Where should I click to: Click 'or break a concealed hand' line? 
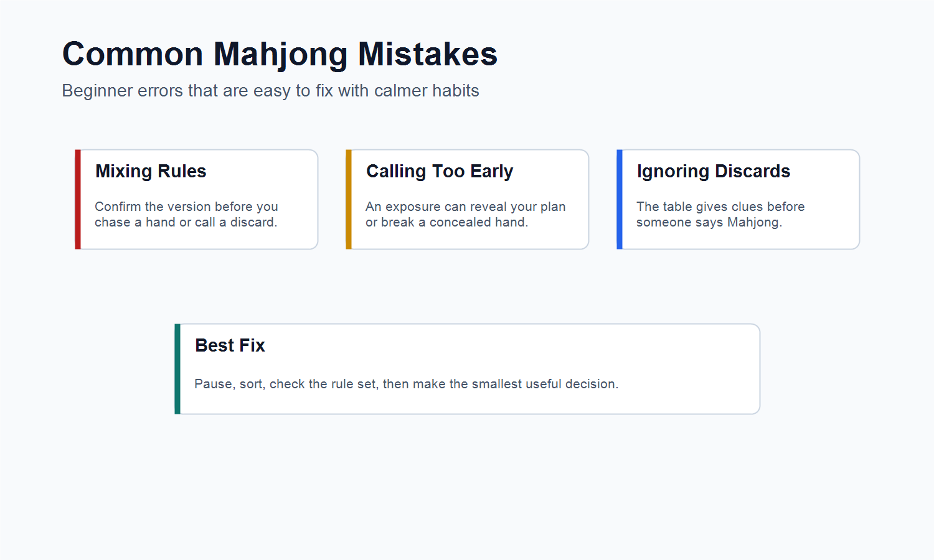(x=446, y=222)
